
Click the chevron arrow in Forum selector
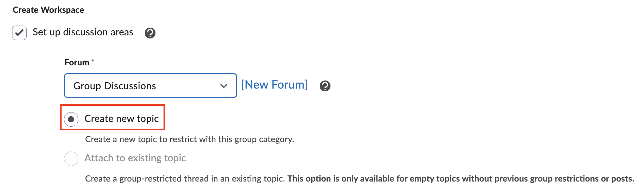224,86
